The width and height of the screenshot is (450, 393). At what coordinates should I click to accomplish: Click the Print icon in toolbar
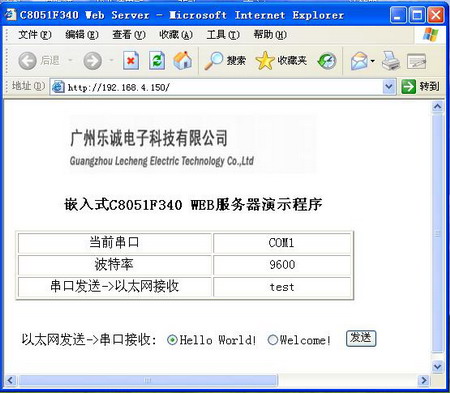pyautogui.click(x=390, y=61)
